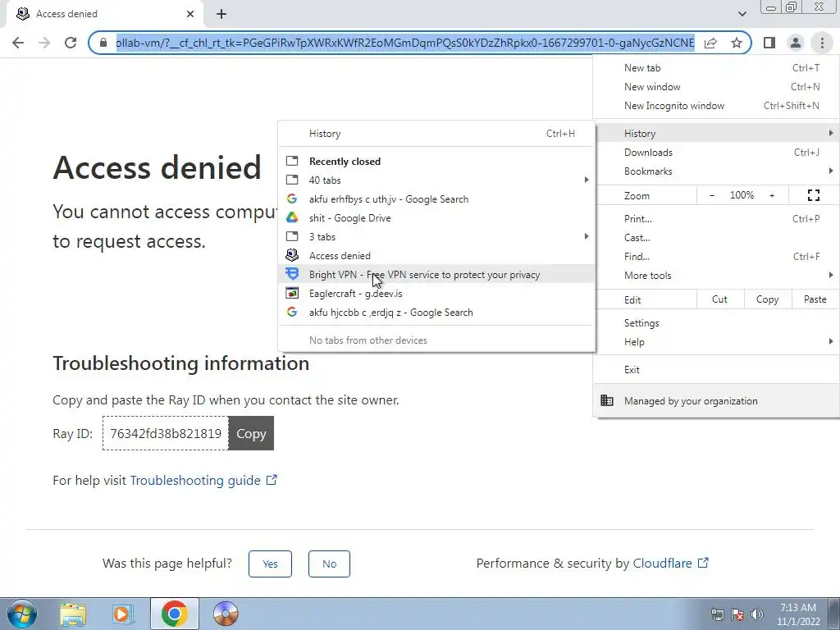Expand the Help submenu
Screen dimensions: 840x630
click(x=715, y=342)
